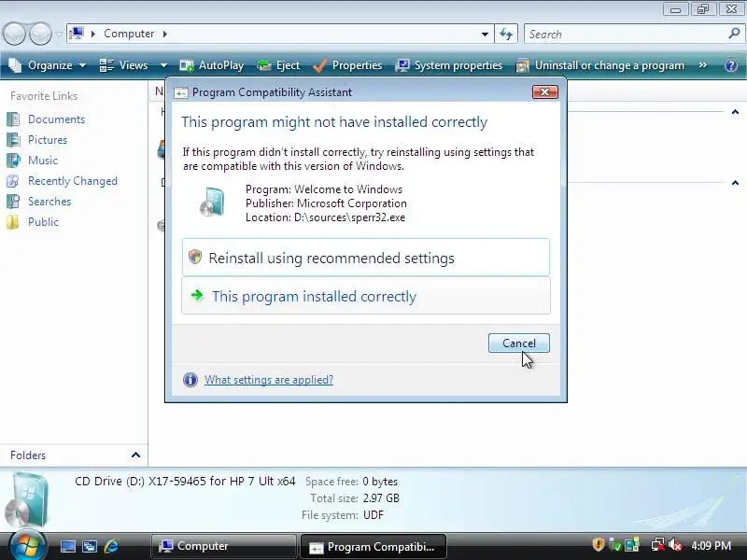Click the 4:09 PM clock
The image size is (747, 560).
pos(711,545)
